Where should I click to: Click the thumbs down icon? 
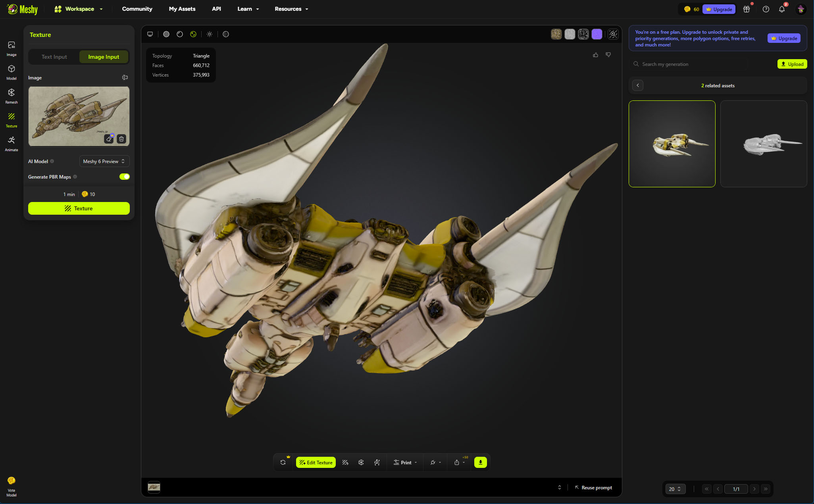click(608, 55)
